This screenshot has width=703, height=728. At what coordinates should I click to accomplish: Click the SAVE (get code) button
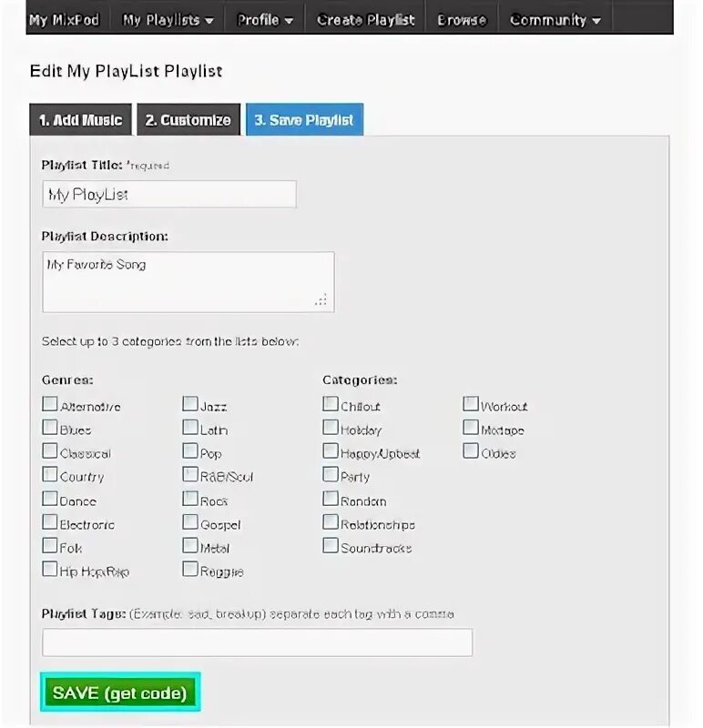coord(119,693)
